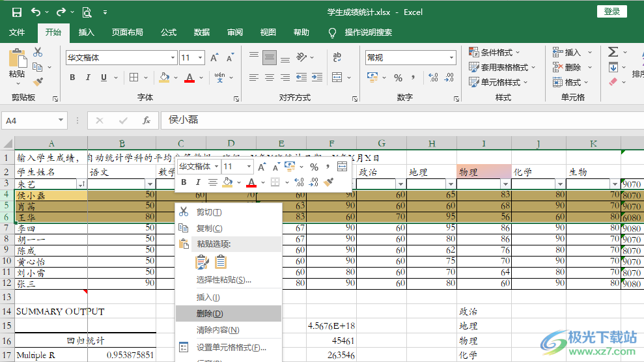Click the AutoSum sigma icon
Screen dimensions: 644x362
(613, 52)
